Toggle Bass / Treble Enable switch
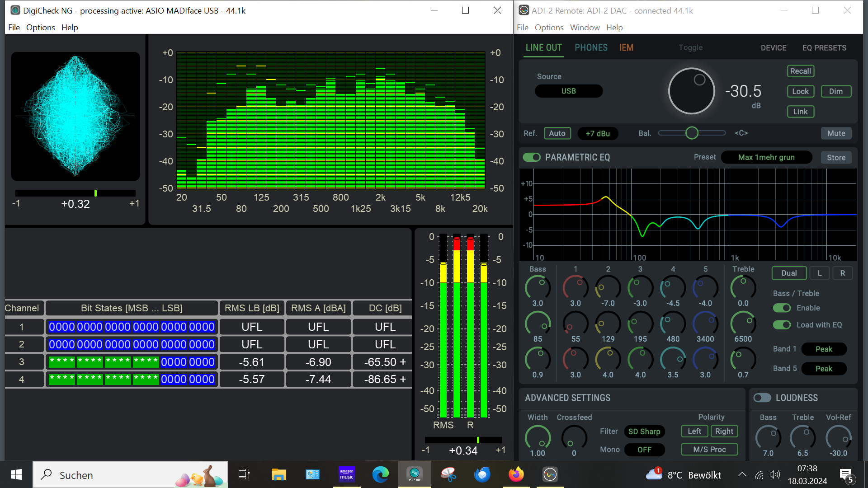The image size is (868, 488). coord(782,308)
